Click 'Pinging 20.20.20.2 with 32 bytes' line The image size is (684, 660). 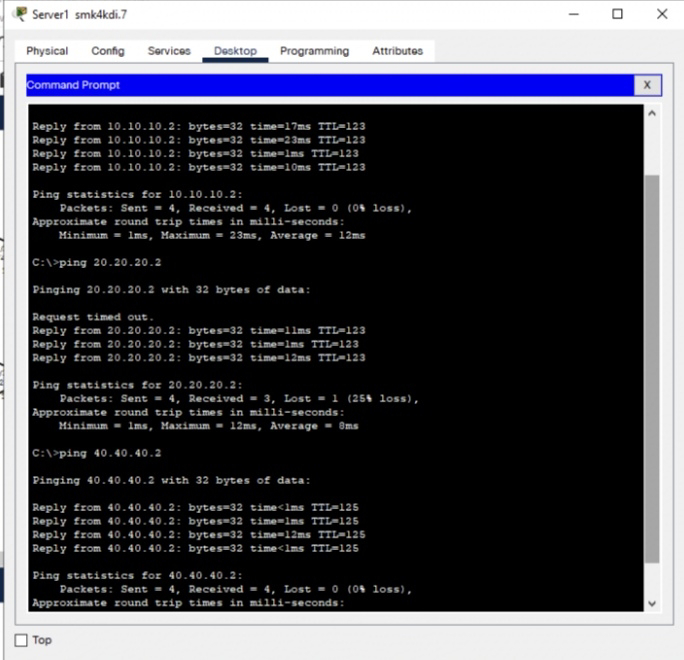(171, 290)
